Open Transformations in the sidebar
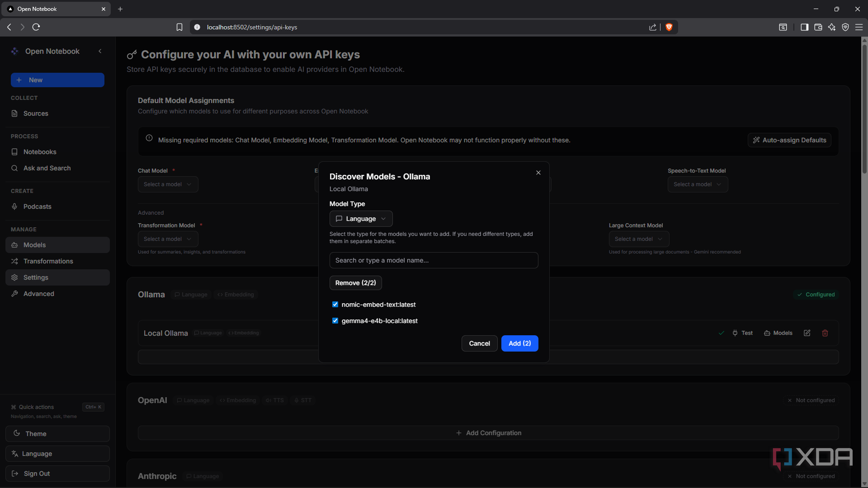The image size is (868, 488). tap(57, 261)
